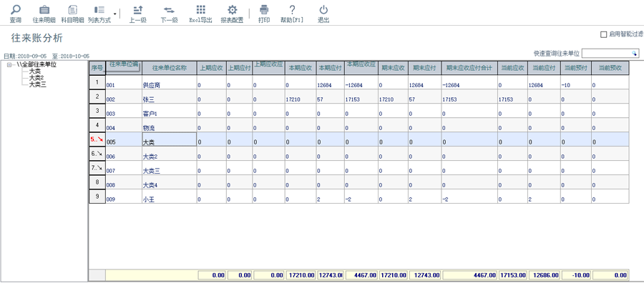
Task: Export the table via Excl导出 icon
Action: 200,10
